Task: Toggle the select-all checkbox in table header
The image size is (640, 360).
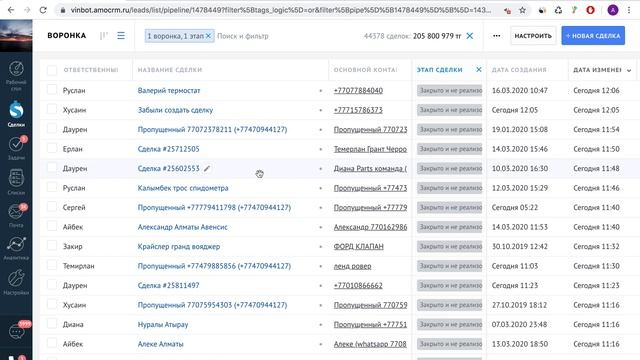Action: [52, 70]
